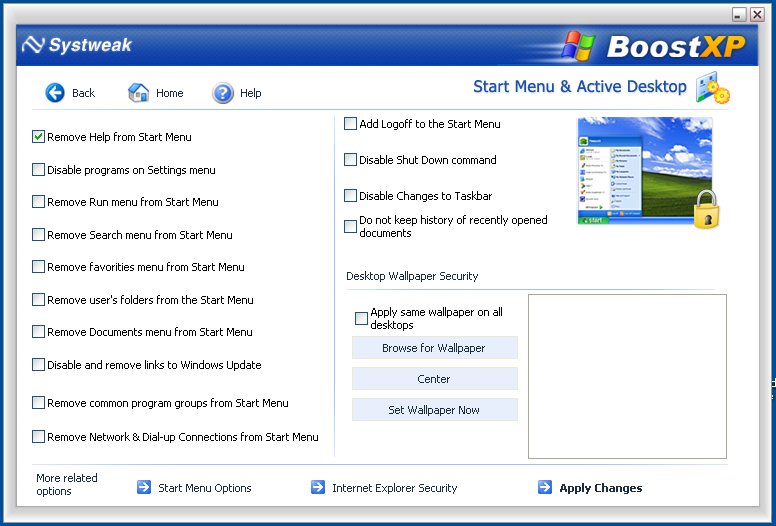Click the arrow icon beside Start Menu Options
The width and height of the screenshot is (776, 526).
tap(144, 487)
